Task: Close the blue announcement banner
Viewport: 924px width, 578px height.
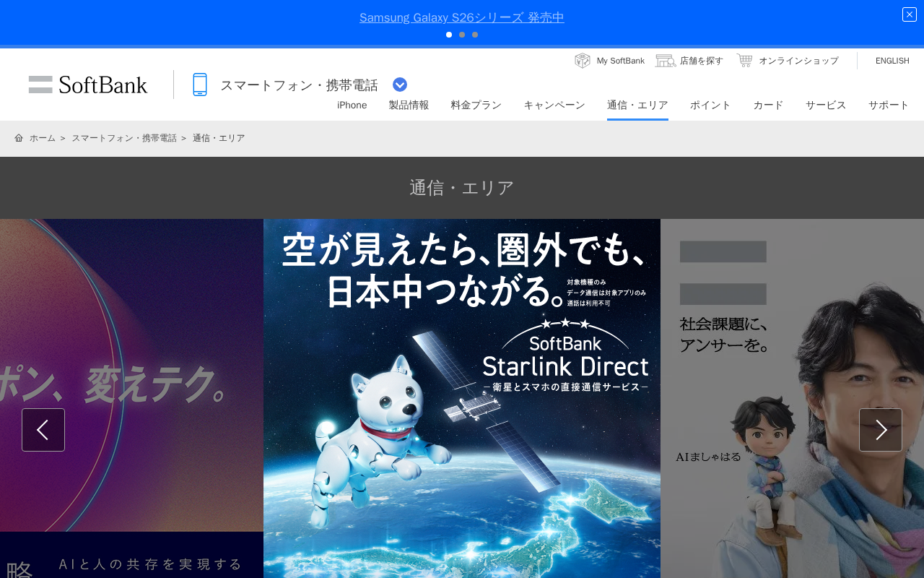Action: tap(910, 14)
